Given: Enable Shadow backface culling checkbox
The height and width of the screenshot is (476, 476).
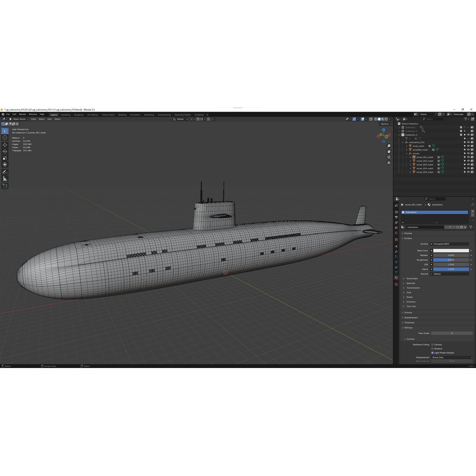Looking at the screenshot, I should tap(432, 349).
